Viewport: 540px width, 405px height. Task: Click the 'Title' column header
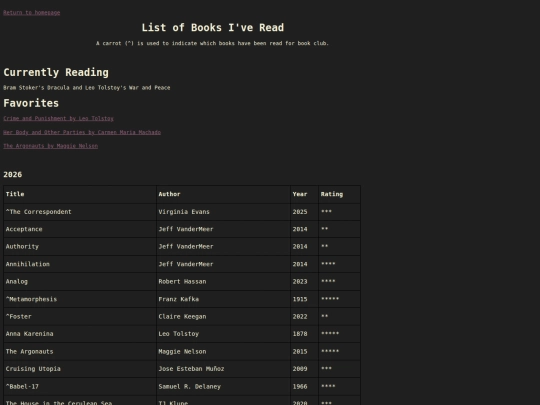[x=80, y=194]
